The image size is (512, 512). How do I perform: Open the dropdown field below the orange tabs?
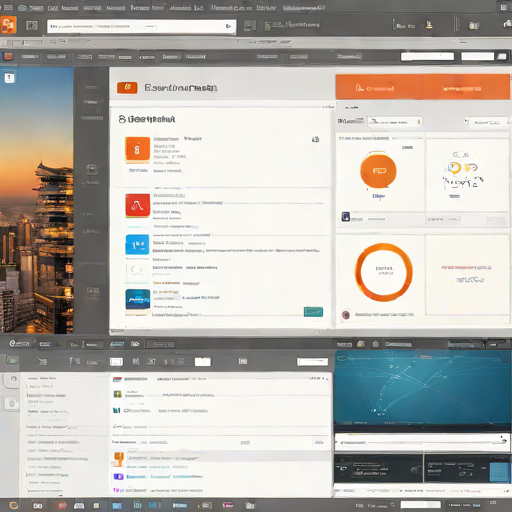395,122
